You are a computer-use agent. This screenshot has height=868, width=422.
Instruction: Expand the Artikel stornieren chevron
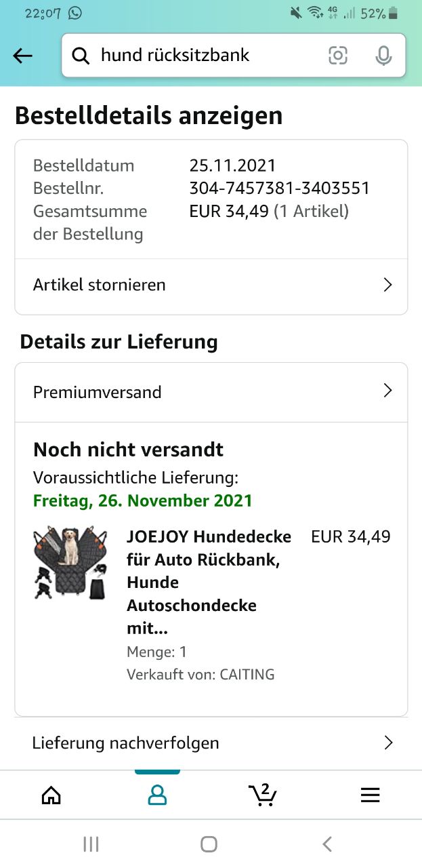pos(387,285)
